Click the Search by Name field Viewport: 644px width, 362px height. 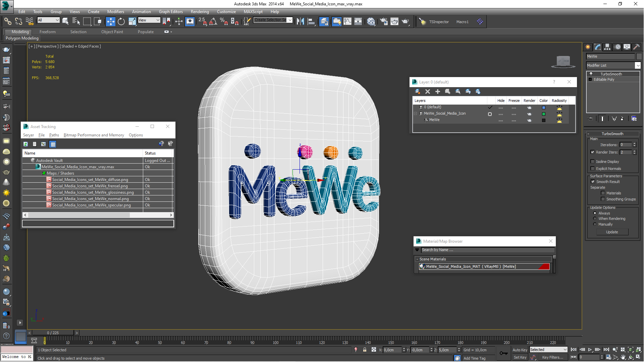coord(487,250)
